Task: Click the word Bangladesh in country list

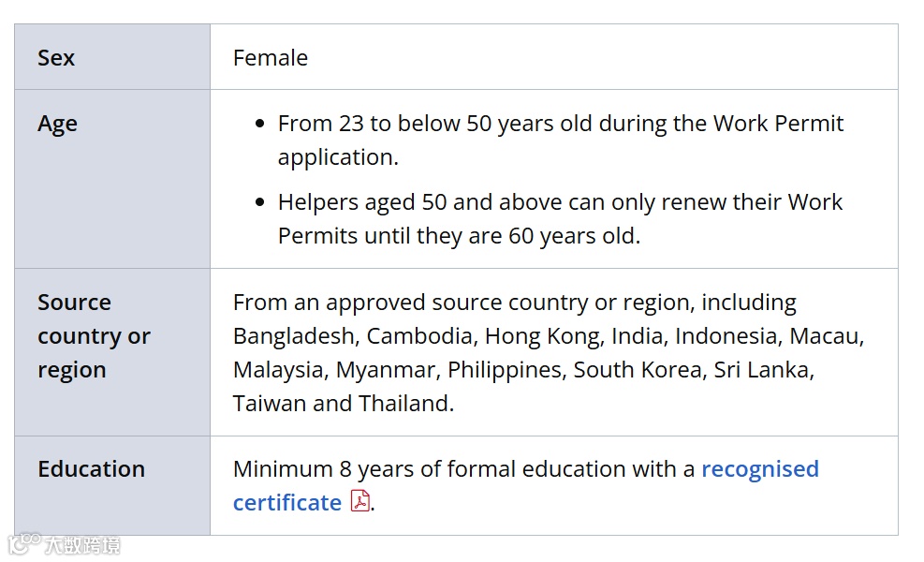Action: pos(295,336)
